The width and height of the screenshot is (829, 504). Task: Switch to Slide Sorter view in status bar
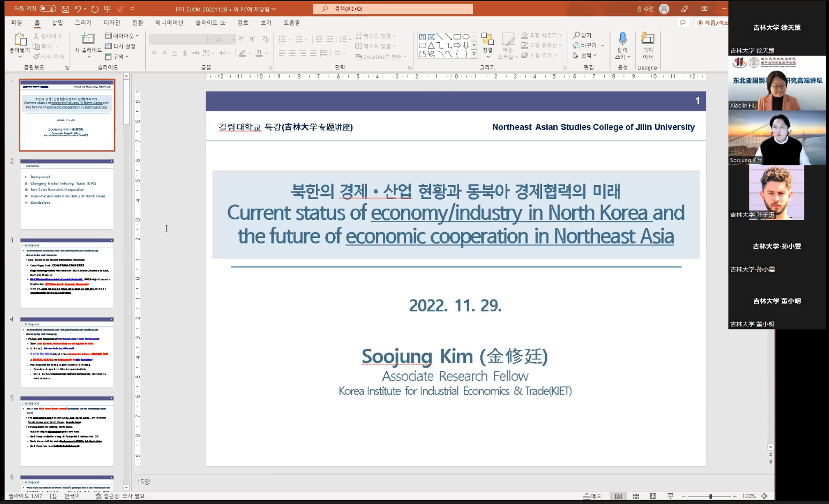[x=636, y=496]
